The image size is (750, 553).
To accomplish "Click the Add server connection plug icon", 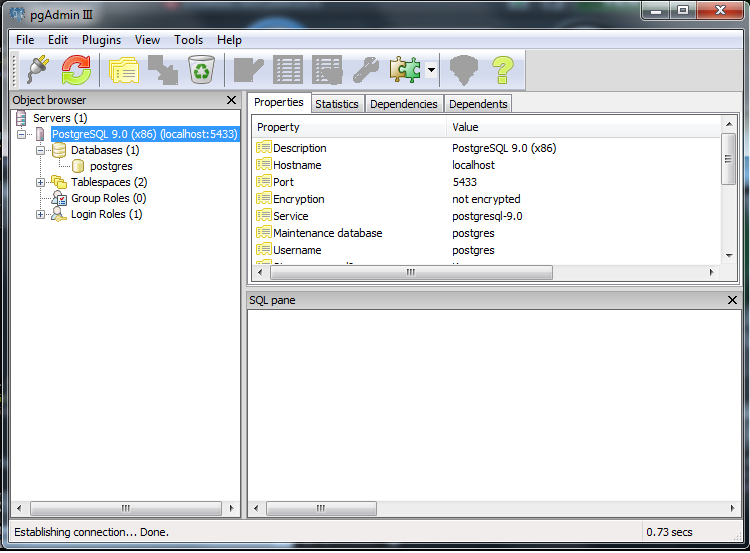I will click(x=39, y=70).
